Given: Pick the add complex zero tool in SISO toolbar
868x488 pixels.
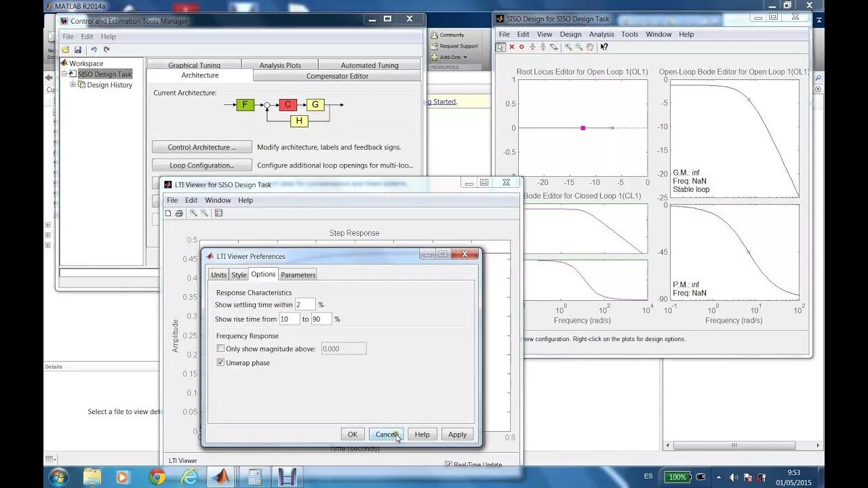Looking at the screenshot, I should tap(543, 47).
